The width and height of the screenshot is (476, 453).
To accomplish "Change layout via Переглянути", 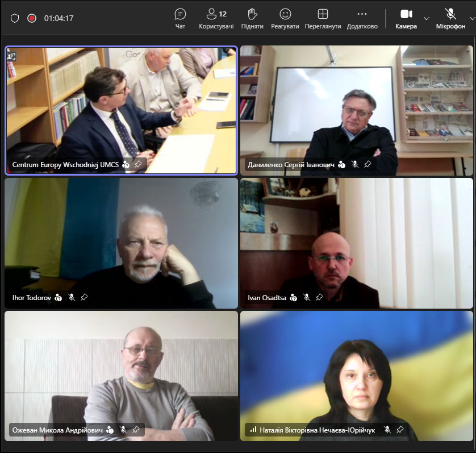I will pos(323,19).
